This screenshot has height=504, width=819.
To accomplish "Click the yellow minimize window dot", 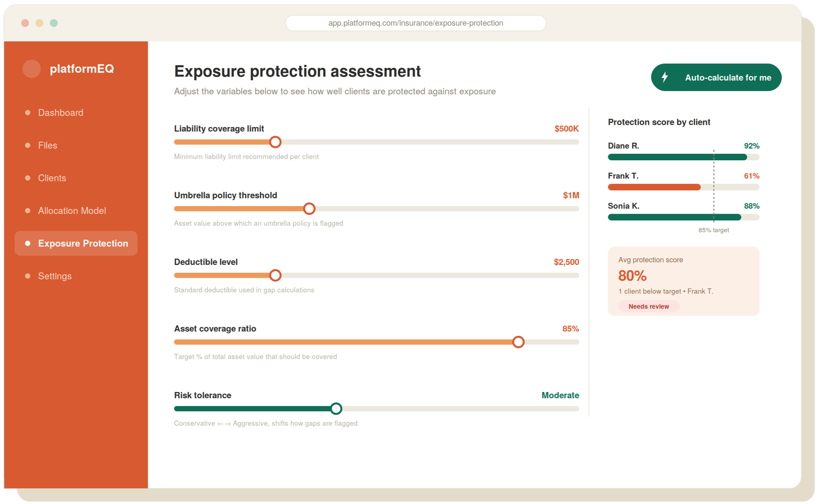I will 40,23.
